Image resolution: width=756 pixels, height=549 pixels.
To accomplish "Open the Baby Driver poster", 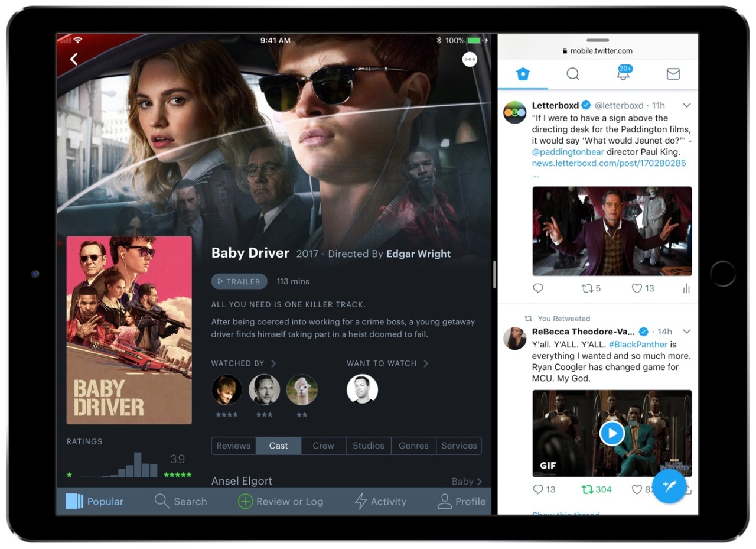I will click(129, 330).
